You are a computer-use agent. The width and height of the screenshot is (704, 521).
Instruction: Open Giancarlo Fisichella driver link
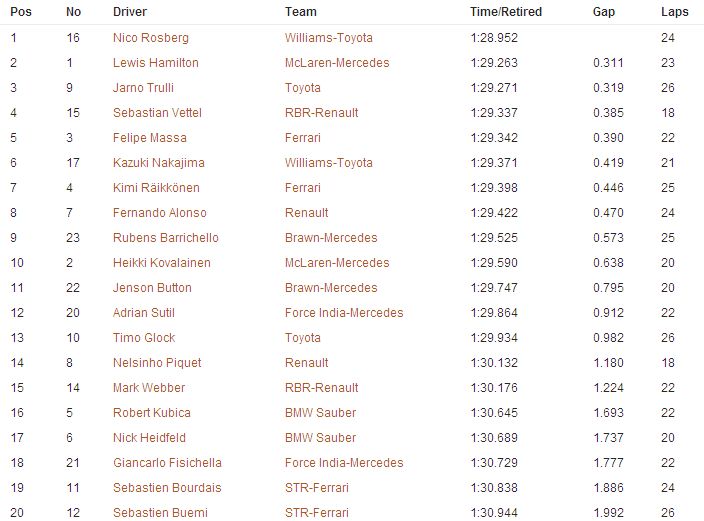point(167,463)
